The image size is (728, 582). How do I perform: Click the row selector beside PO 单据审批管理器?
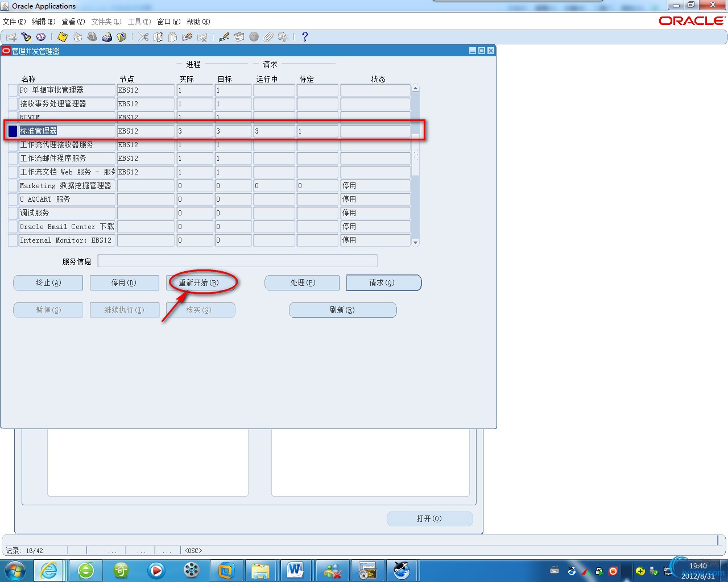(x=13, y=90)
